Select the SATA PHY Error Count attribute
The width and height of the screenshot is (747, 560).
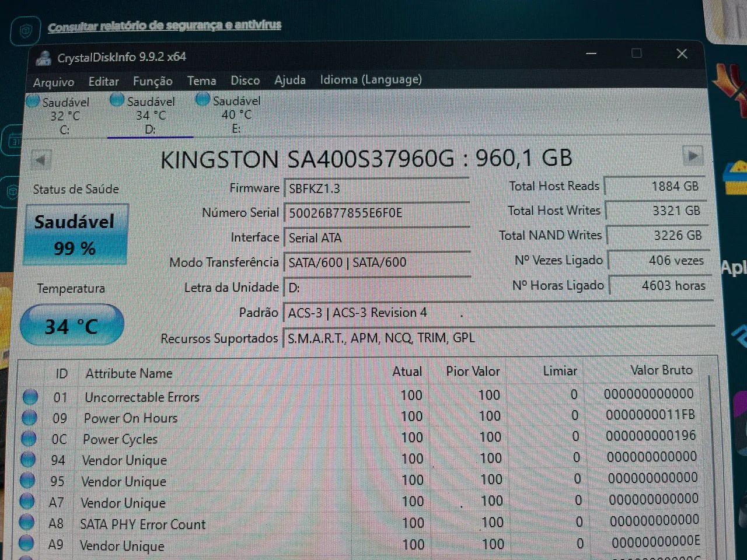coord(143,524)
